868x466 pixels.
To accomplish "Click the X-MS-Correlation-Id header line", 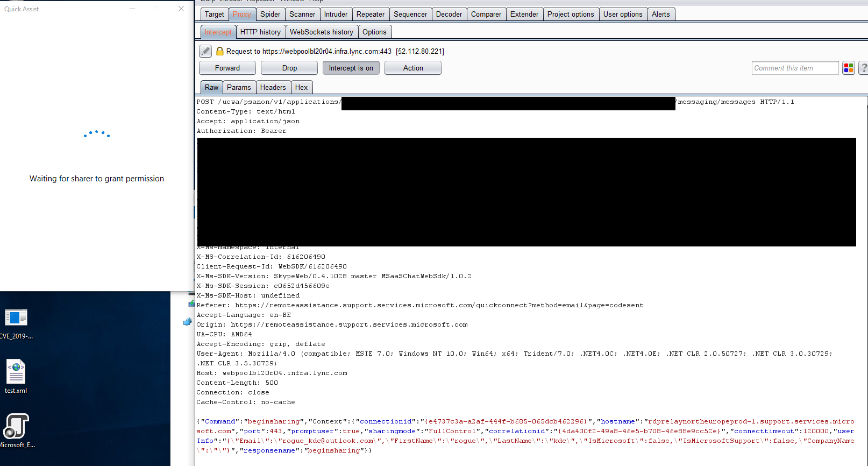I will (x=261, y=257).
